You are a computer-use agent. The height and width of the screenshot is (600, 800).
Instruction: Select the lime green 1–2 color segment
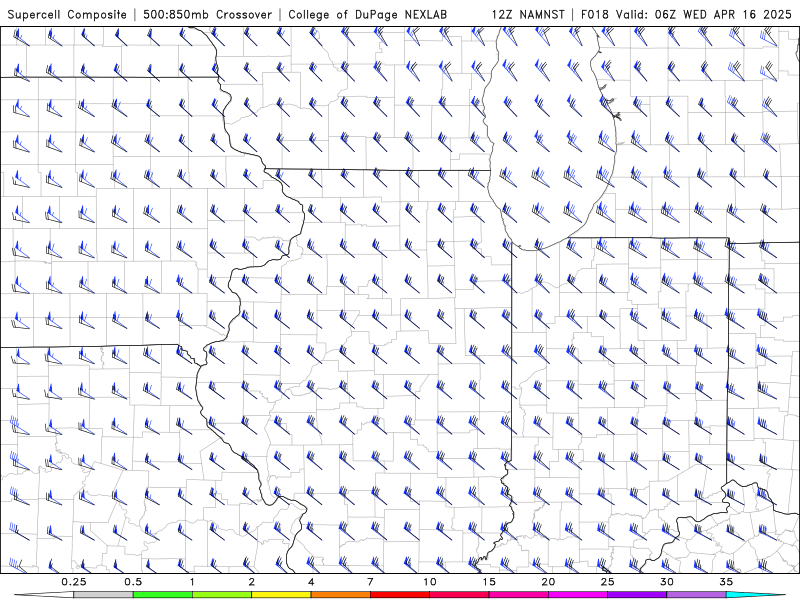tap(221, 595)
